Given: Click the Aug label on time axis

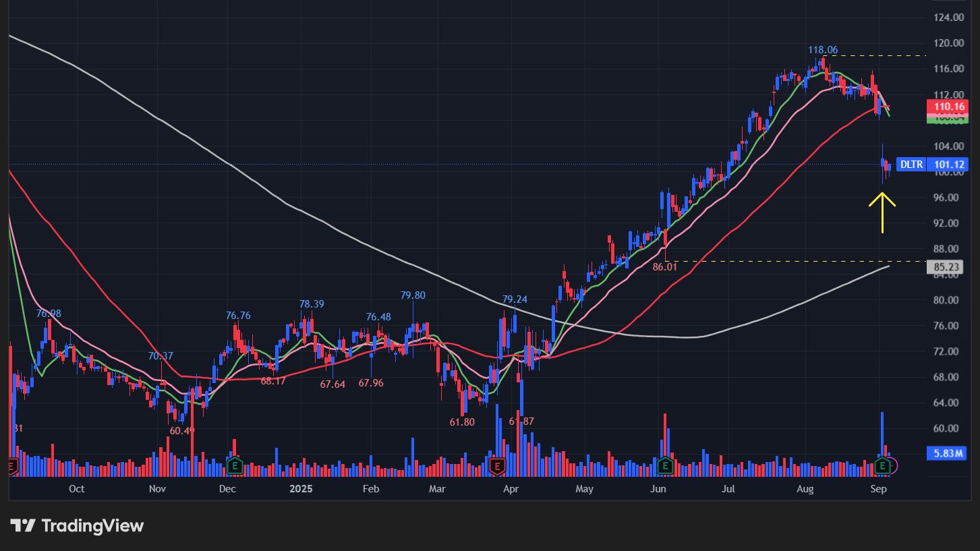Looking at the screenshot, I should coord(805,488).
